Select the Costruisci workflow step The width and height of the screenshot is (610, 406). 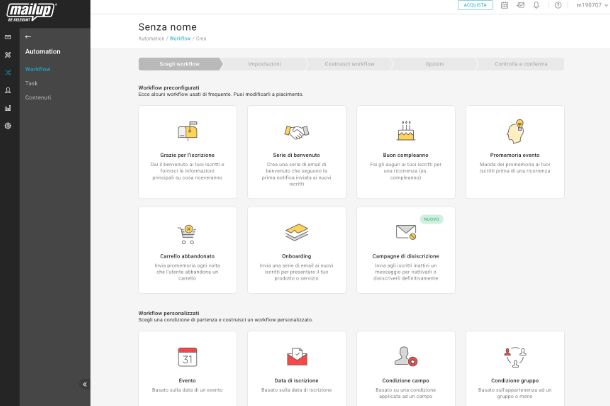click(349, 64)
